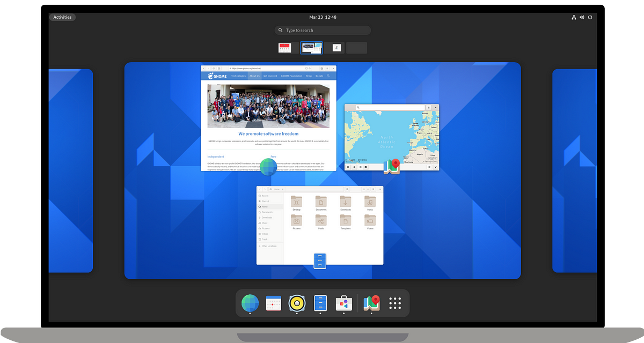This screenshot has width=644, height=343.
Task: Click the Type to search field
Action: [x=323, y=31]
